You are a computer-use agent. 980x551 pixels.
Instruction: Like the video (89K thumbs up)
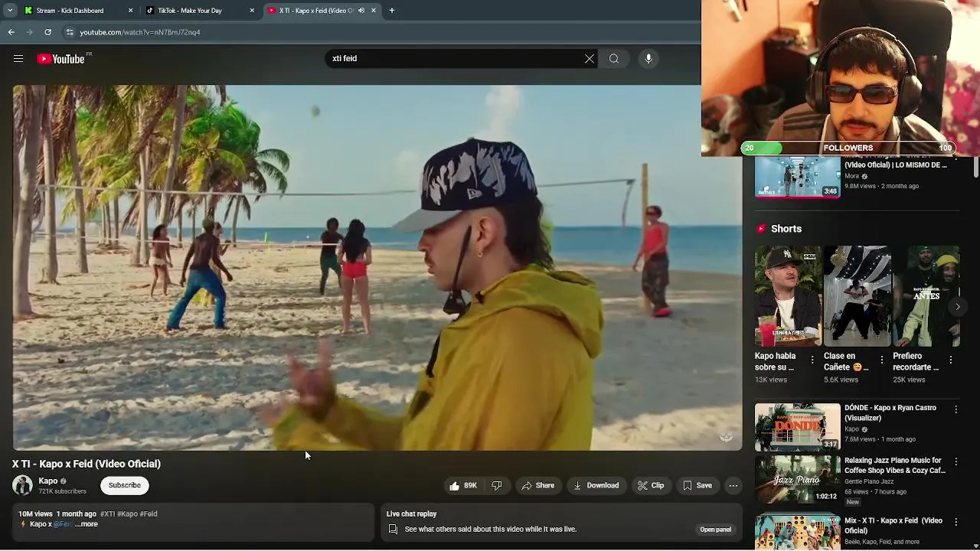463,485
